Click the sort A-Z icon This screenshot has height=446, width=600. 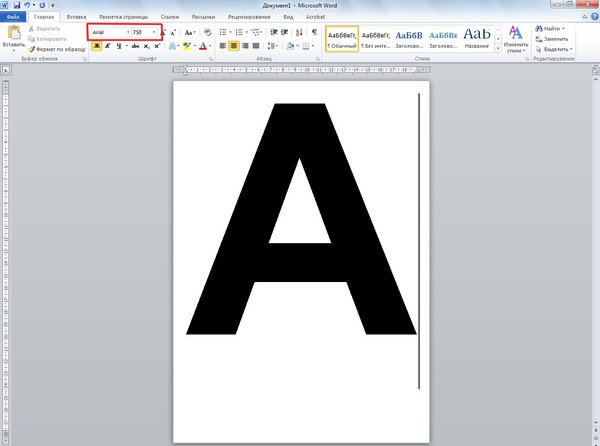[299, 33]
